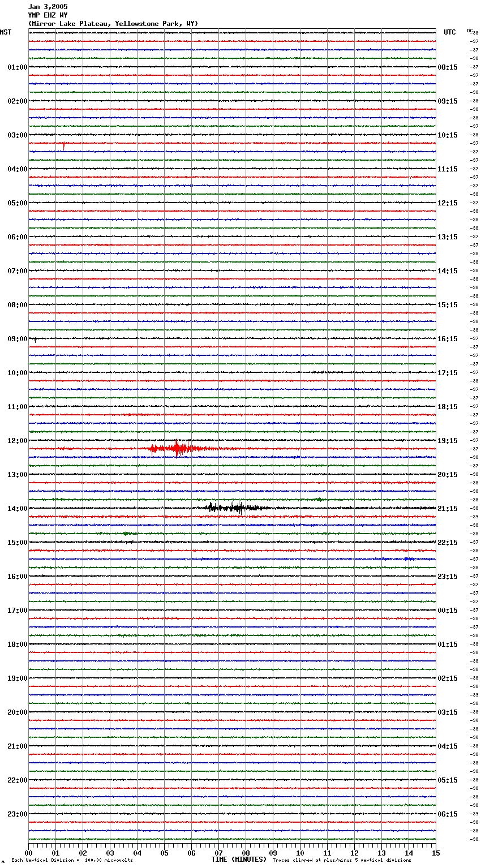The image size is (481, 868).
Task: Click the station code 'YMP EHZ WY'
Action: [x=48, y=15]
